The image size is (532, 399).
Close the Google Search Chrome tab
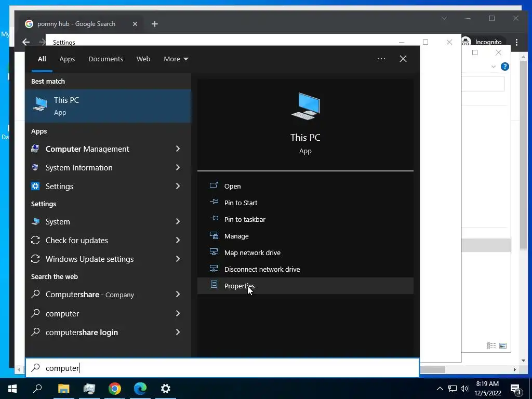click(135, 24)
